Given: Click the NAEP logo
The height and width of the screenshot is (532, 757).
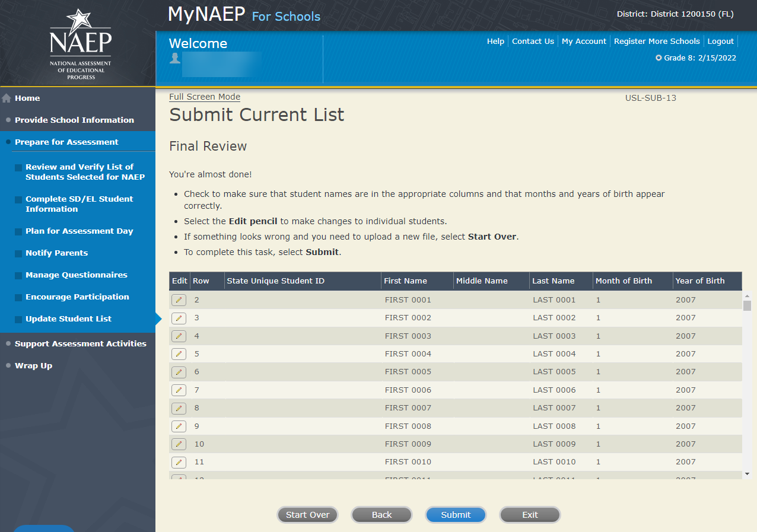Looking at the screenshot, I should [80, 43].
